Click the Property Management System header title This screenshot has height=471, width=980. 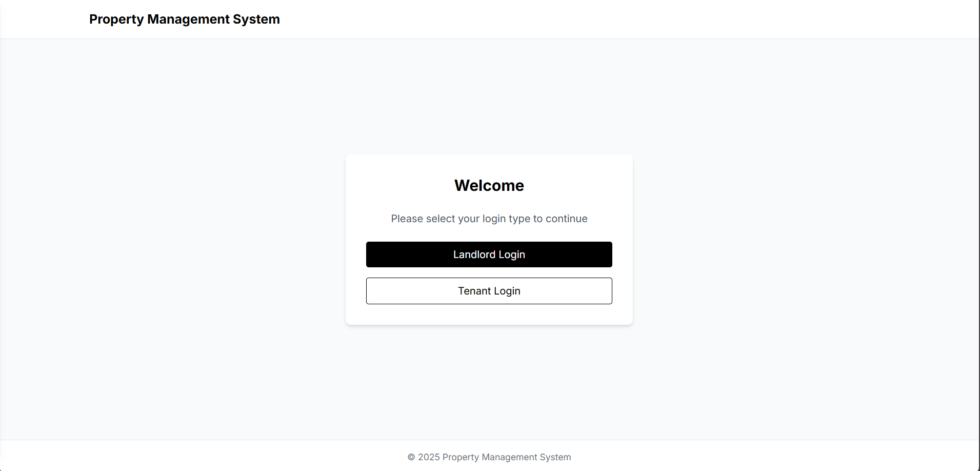(185, 19)
